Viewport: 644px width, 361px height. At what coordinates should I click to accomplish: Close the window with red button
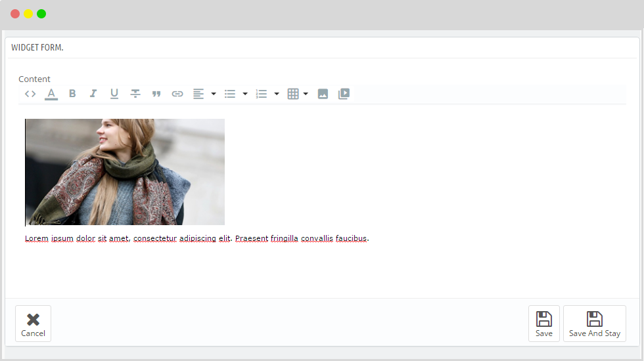tap(15, 14)
